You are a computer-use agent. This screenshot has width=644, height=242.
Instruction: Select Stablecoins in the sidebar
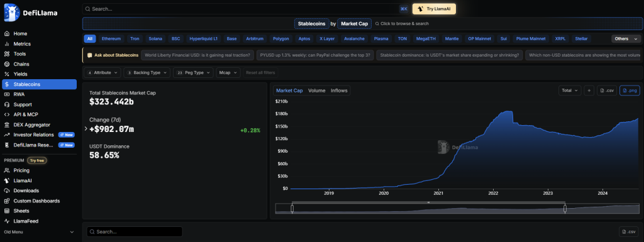coord(39,84)
